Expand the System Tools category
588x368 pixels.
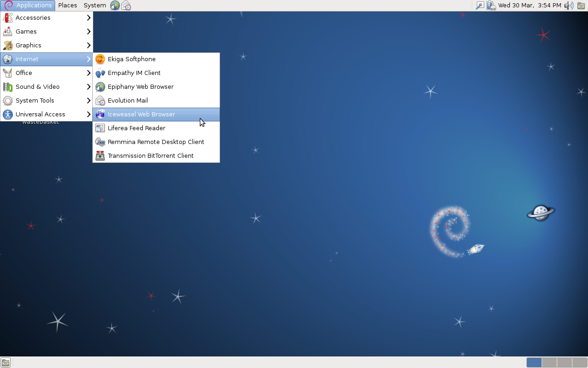(46, 100)
